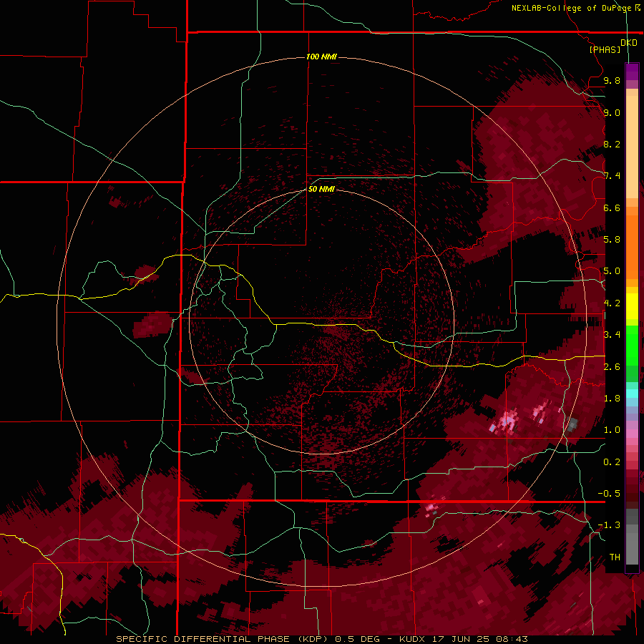Click the "TH" threshold legend label
The height and width of the screenshot is (644, 644).
[x=615, y=557]
